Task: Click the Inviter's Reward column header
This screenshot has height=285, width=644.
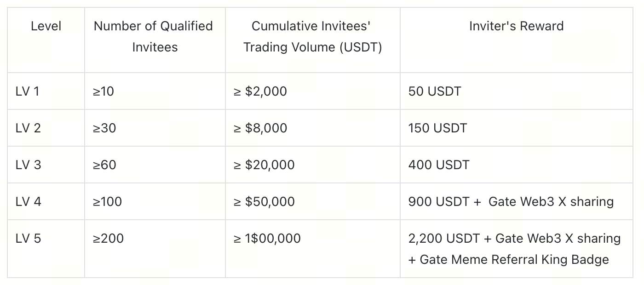Action: pos(516,26)
